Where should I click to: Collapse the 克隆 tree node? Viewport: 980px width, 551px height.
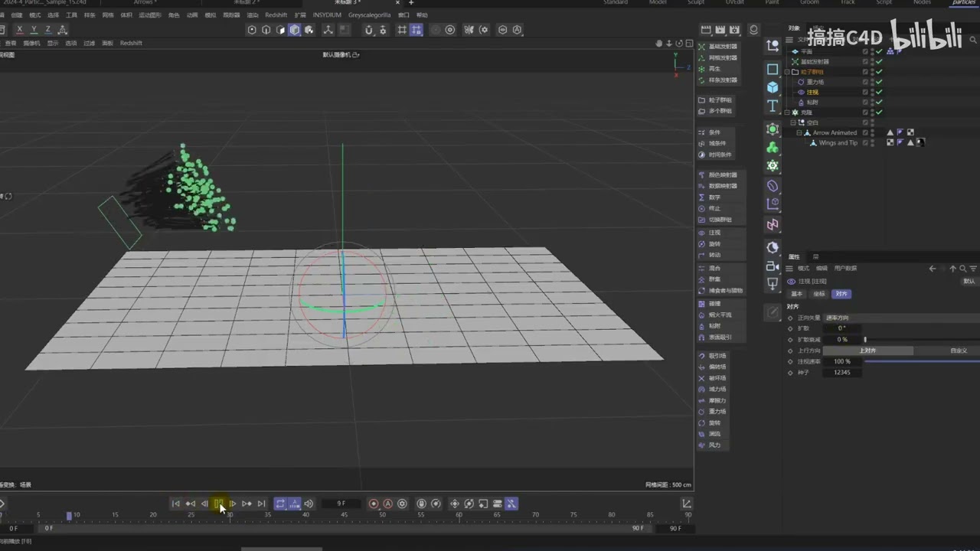[787, 112]
